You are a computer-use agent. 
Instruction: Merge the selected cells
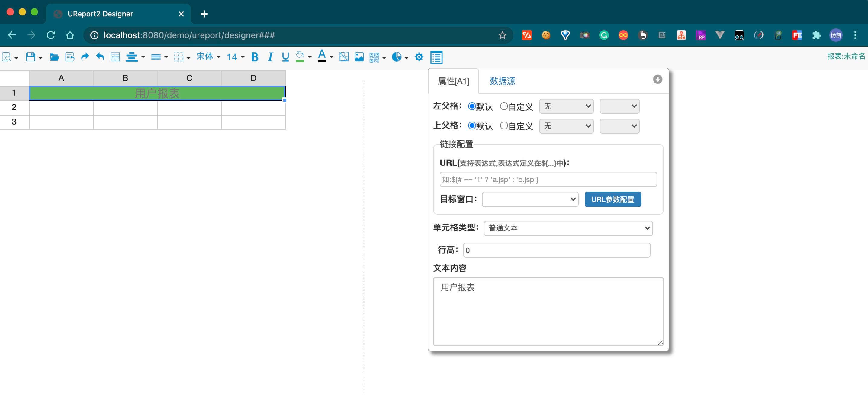(115, 57)
